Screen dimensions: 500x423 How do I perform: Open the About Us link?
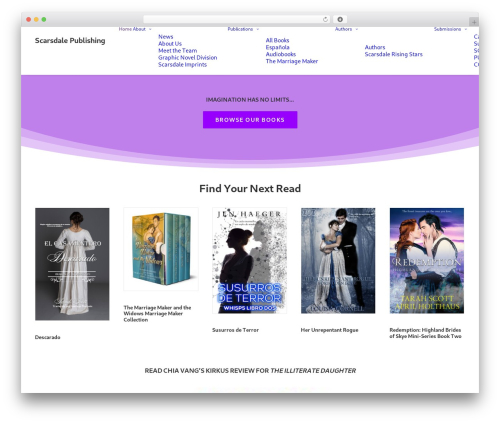click(170, 44)
